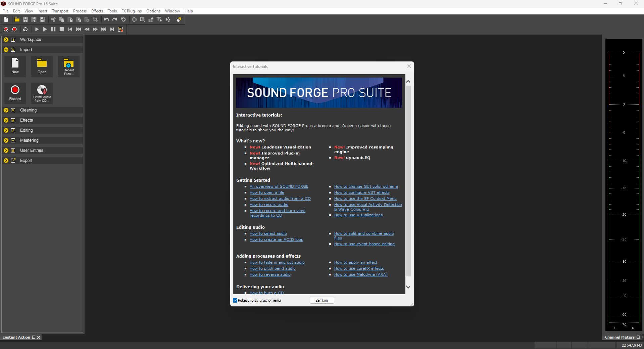644x349 pixels.
Task: Collapse the Import section
Action: tap(6, 50)
